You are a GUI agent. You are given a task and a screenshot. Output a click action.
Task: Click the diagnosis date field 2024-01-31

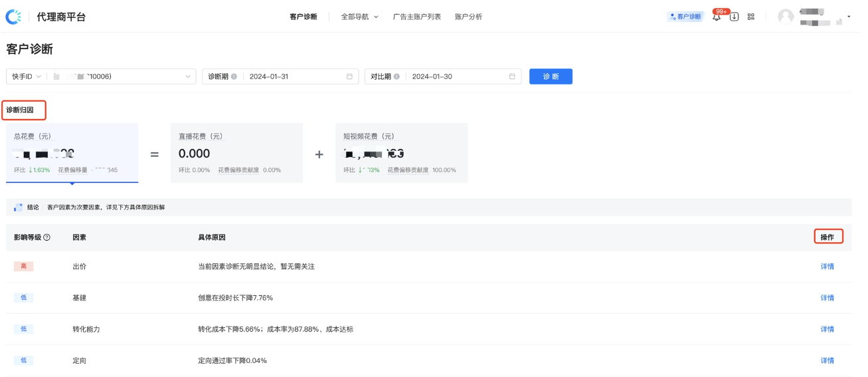click(280, 76)
